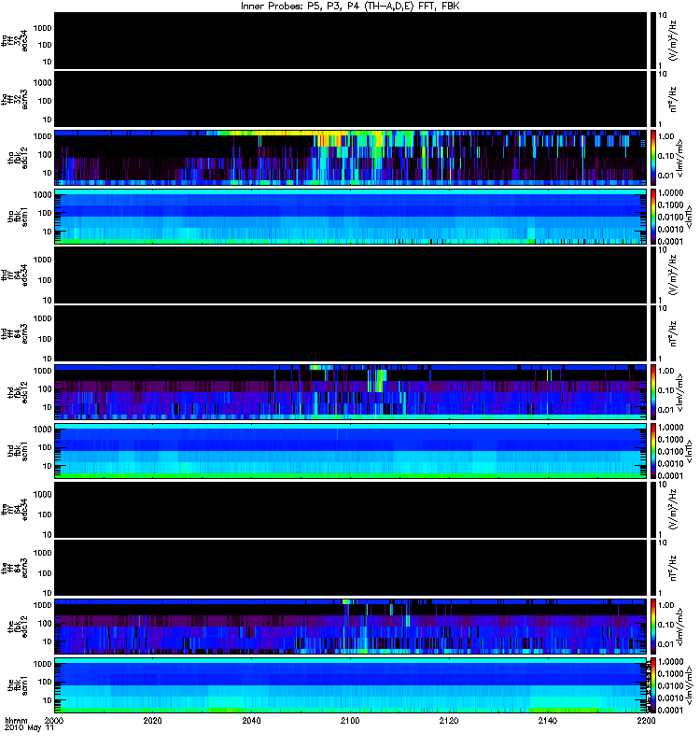Click the 1.0000 color scale value of tha scm1
The image size is (700, 747).
(670, 192)
